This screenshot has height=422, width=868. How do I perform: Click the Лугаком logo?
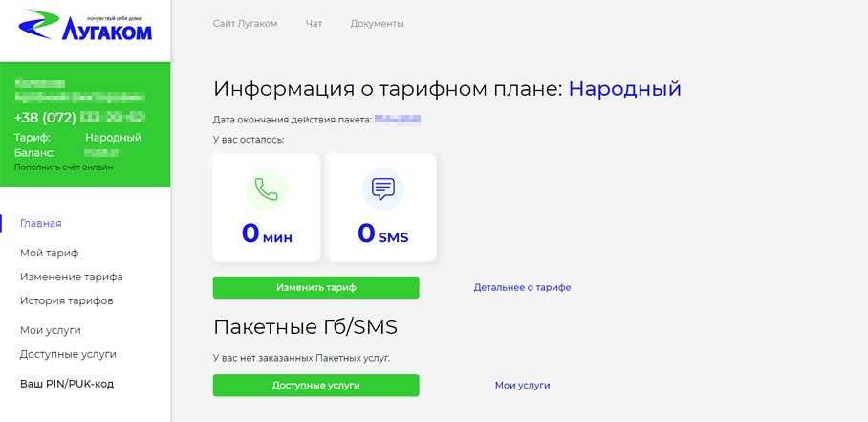coord(85,26)
